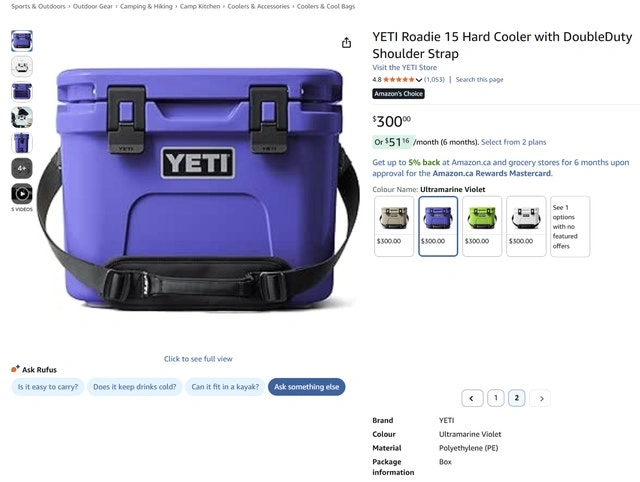640x482 pixels.
Task: Click the share icon above product image
Action: (x=346, y=42)
